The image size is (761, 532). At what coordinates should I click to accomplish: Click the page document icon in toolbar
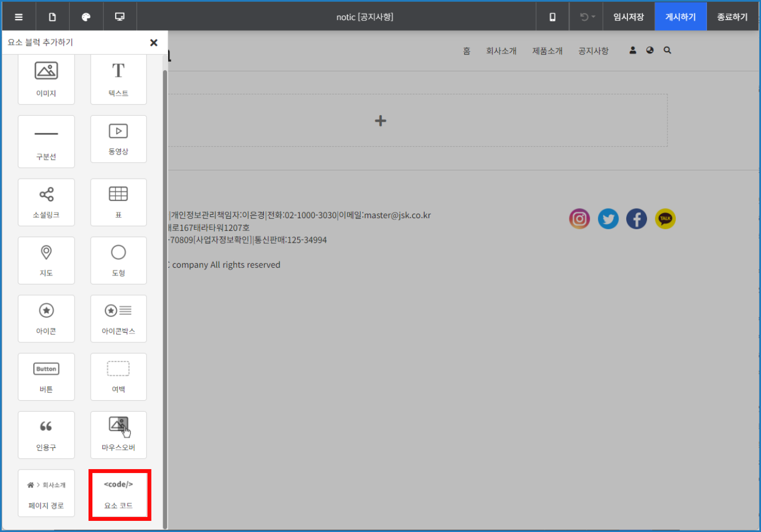[x=52, y=17]
